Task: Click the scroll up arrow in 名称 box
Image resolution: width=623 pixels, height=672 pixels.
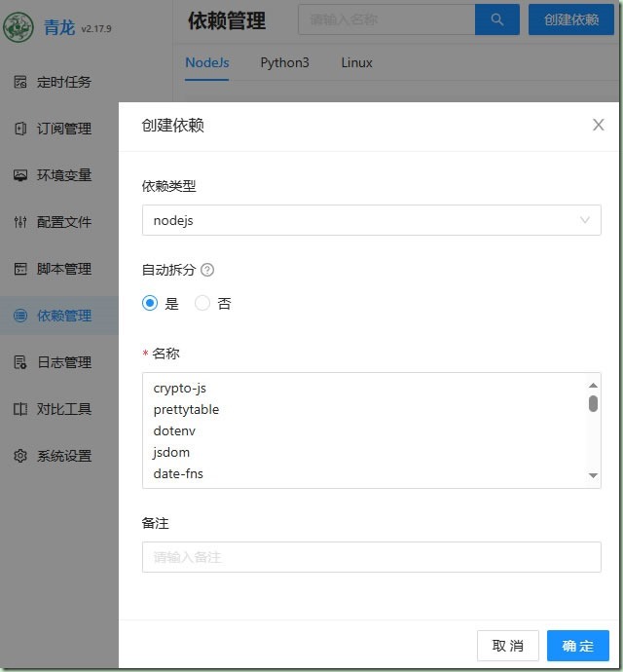Action: click(593, 386)
